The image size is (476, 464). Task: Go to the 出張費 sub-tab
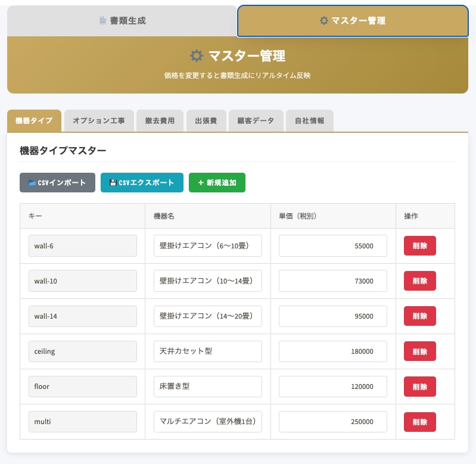click(206, 121)
